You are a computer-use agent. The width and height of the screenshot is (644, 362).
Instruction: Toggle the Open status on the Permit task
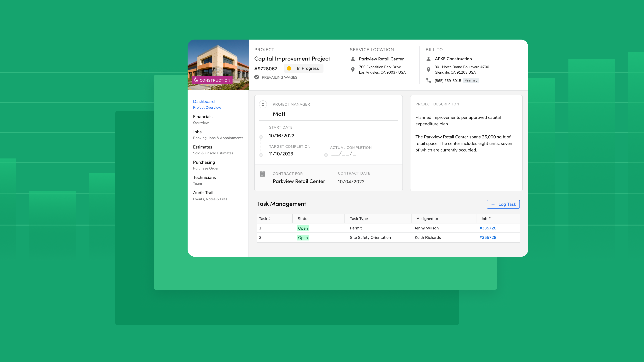click(x=303, y=228)
